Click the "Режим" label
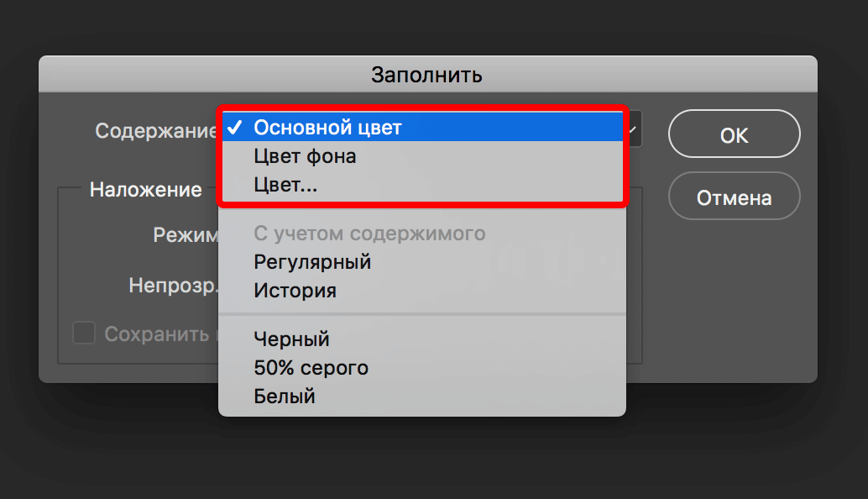 pos(185,235)
